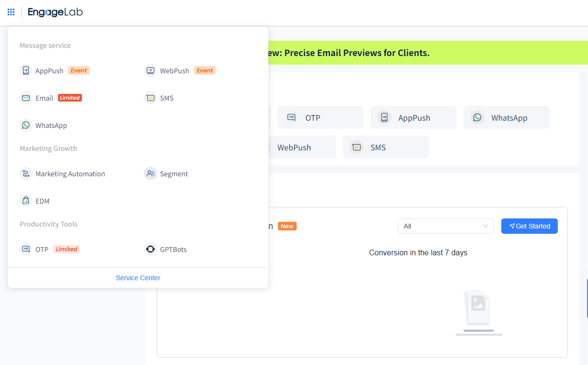588x365 pixels.
Task: Click the GPTBots icon
Action: click(x=150, y=249)
